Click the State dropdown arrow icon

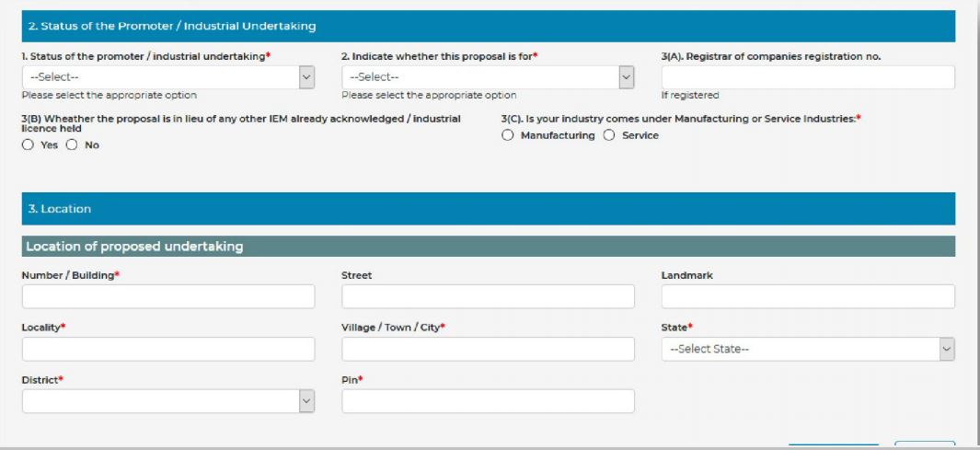945,349
